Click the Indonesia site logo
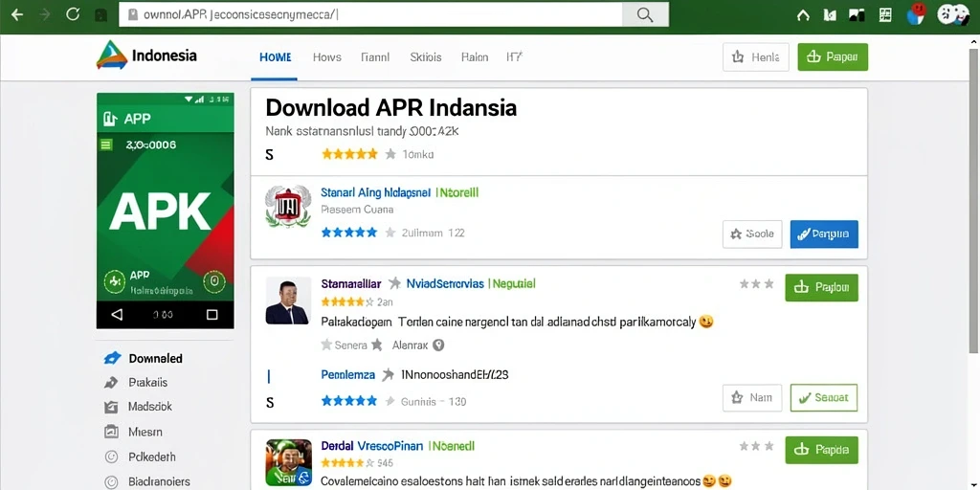The image size is (980, 490). pos(146,56)
